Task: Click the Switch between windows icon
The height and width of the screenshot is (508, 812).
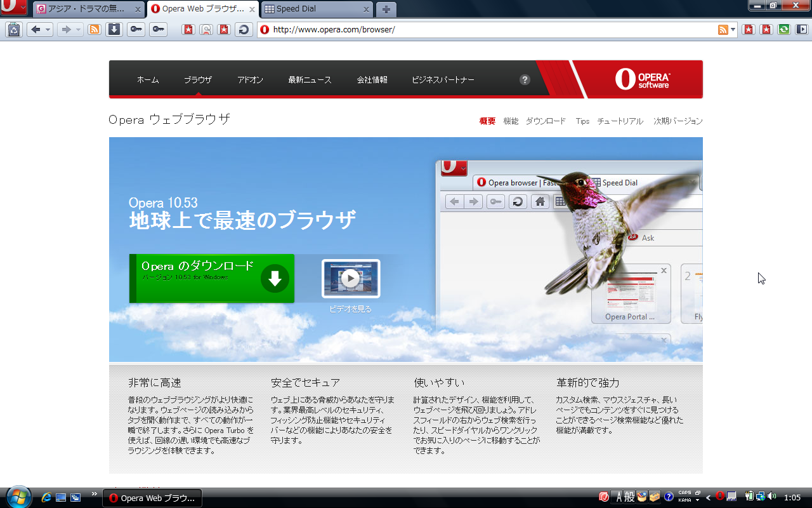Action: [x=75, y=497]
